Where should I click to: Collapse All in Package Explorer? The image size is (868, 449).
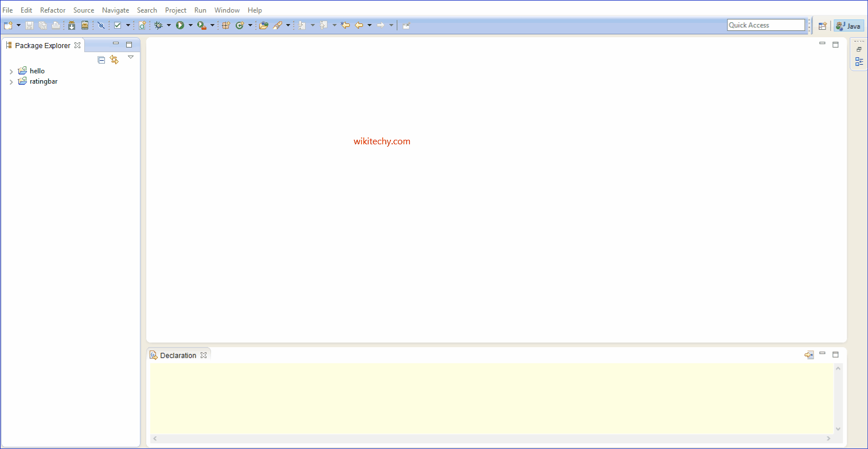pos(101,60)
